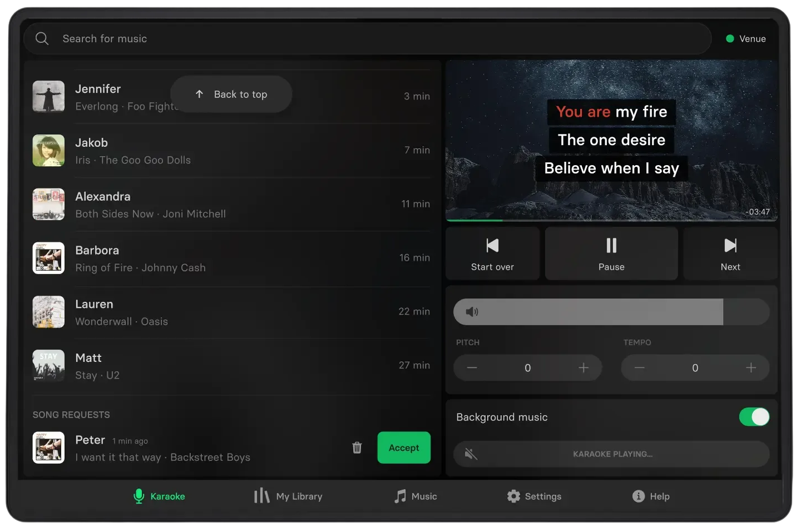Open the My Library tab
Viewport: 801px width, 532px height.
click(x=288, y=496)
